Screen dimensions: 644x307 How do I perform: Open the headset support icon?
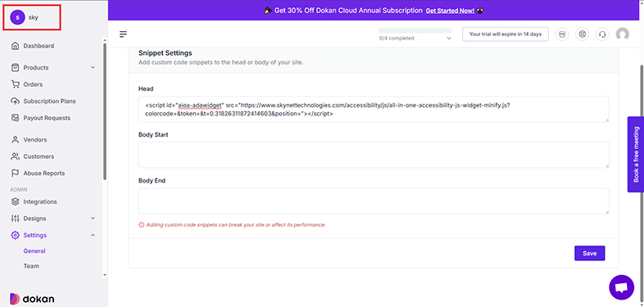[x=602, y=34]
